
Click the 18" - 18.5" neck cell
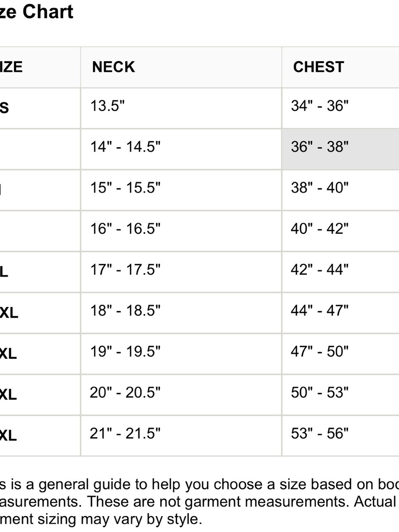coord(181,313)
